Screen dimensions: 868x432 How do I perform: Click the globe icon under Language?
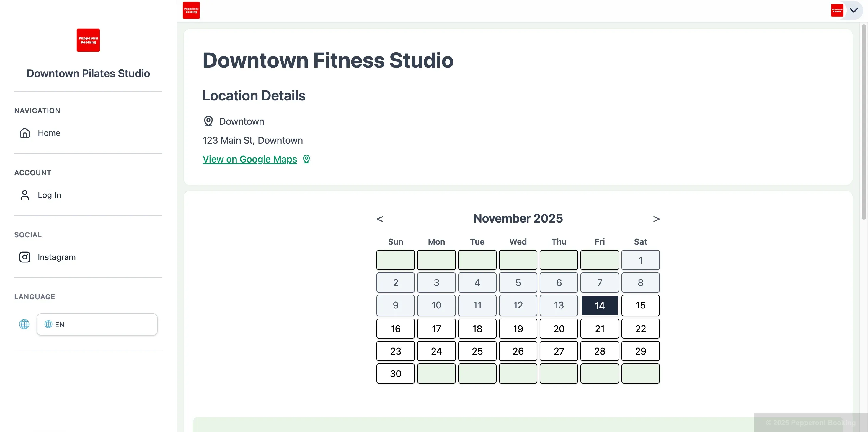click(24, 324)
